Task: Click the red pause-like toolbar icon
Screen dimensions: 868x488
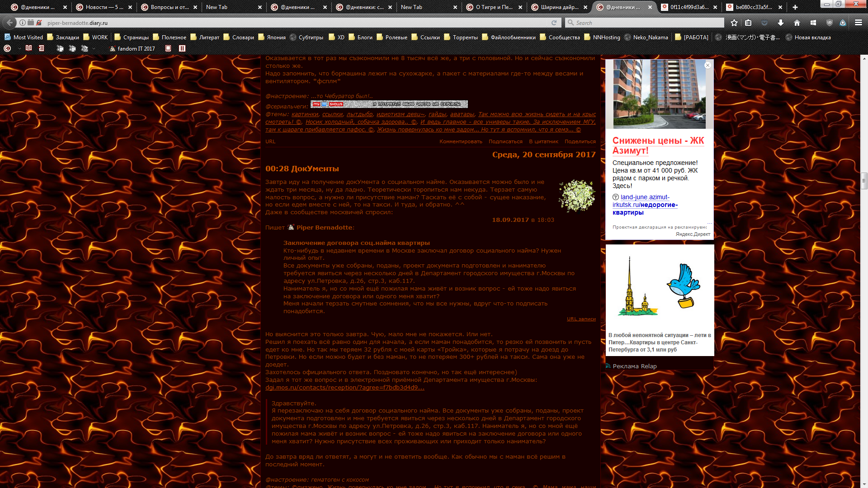Action: [x=182, y=48]
